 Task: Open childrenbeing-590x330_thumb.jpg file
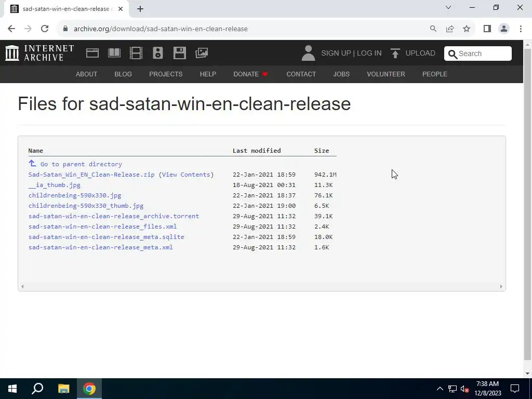(86, 206)
